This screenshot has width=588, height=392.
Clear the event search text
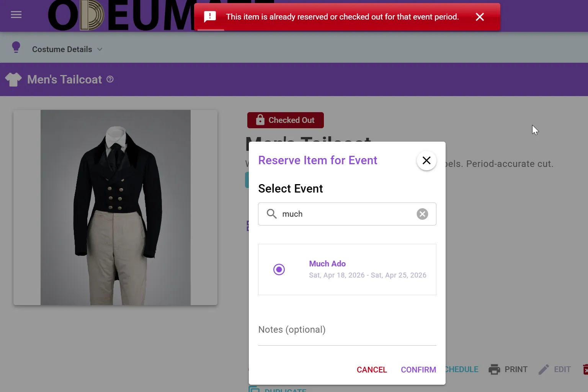422,214
